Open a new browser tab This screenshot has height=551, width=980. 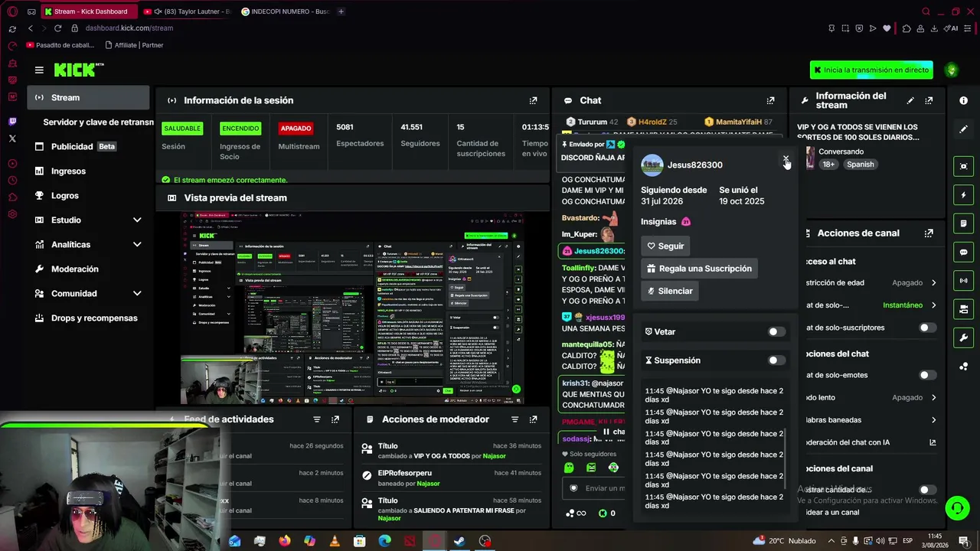[x=341, y=11]
